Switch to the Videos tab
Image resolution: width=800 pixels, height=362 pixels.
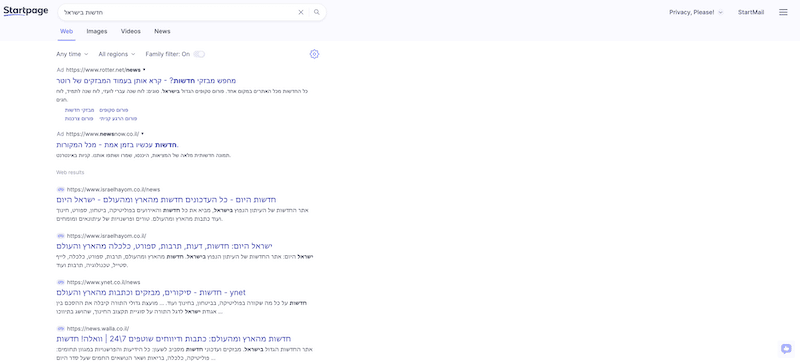[131, 31]
